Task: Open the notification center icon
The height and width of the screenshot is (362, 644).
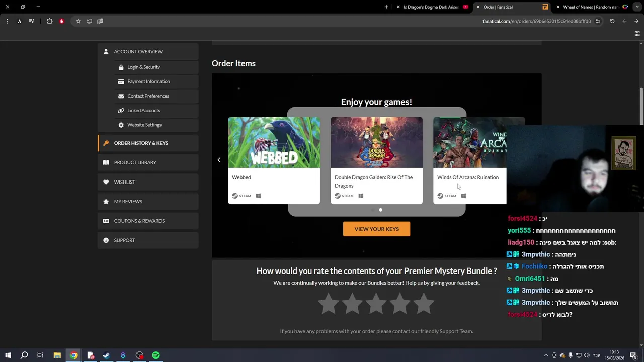Action: (x=633, y=355)
